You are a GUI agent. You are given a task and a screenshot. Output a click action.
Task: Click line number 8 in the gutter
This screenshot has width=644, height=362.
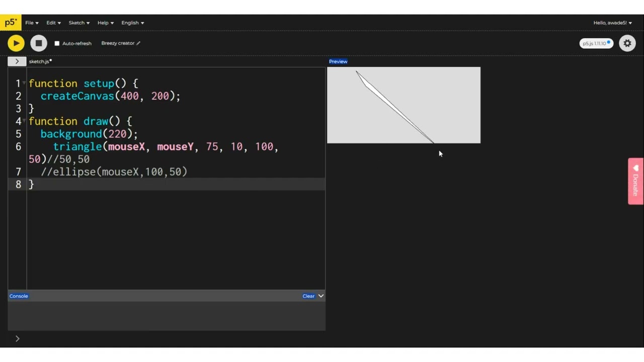point(18,184)
